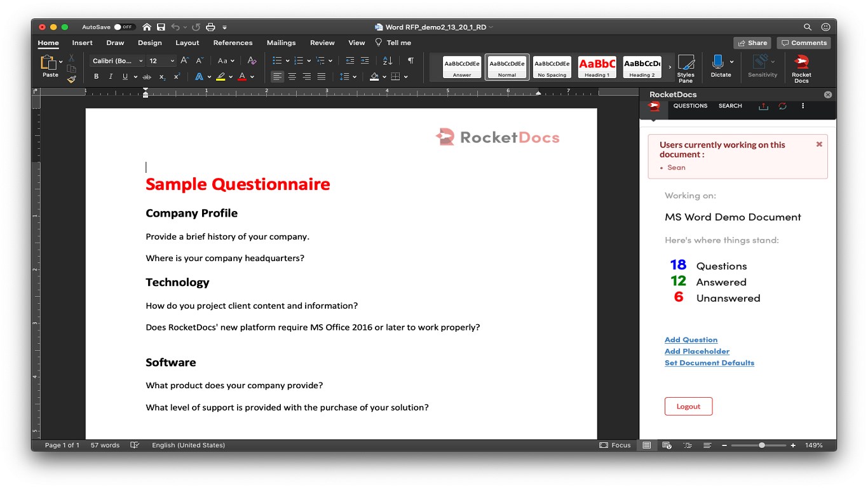Search in document with magnifier icon

coord(808,27)
